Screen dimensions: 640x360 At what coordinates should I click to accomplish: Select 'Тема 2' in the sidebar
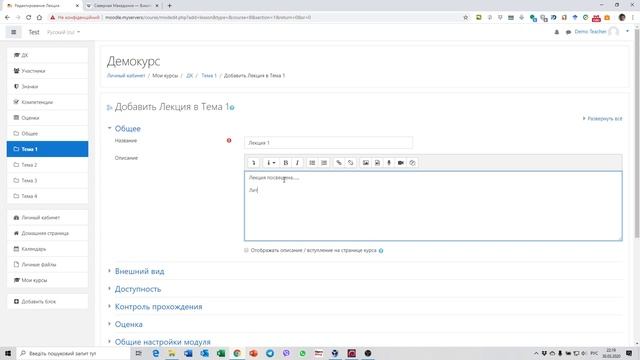point(47,165)
